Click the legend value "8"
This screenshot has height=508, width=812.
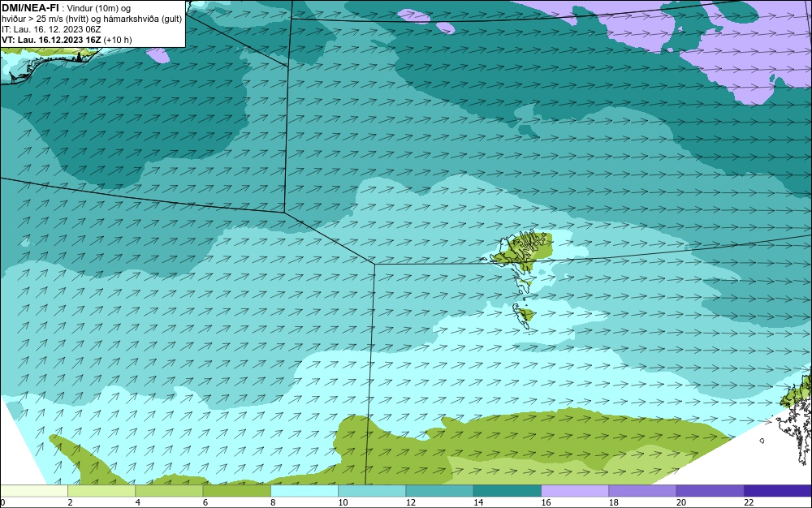pos(273,503)
